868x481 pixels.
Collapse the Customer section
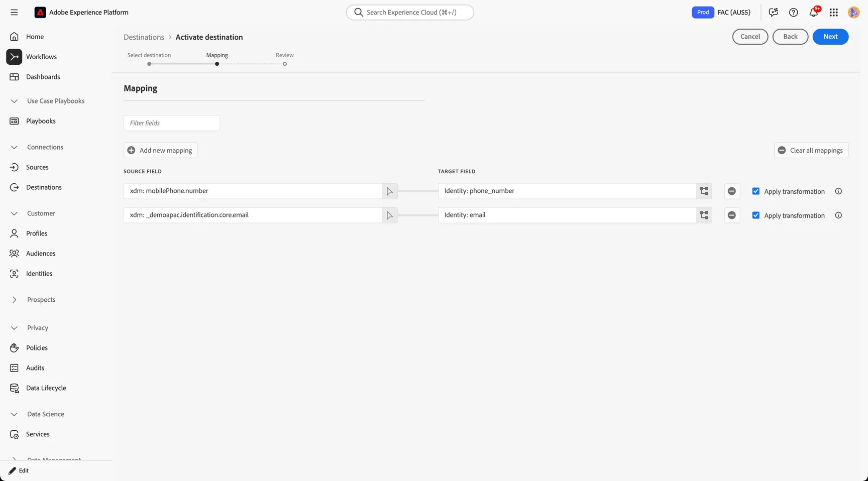tap(14, 213)
